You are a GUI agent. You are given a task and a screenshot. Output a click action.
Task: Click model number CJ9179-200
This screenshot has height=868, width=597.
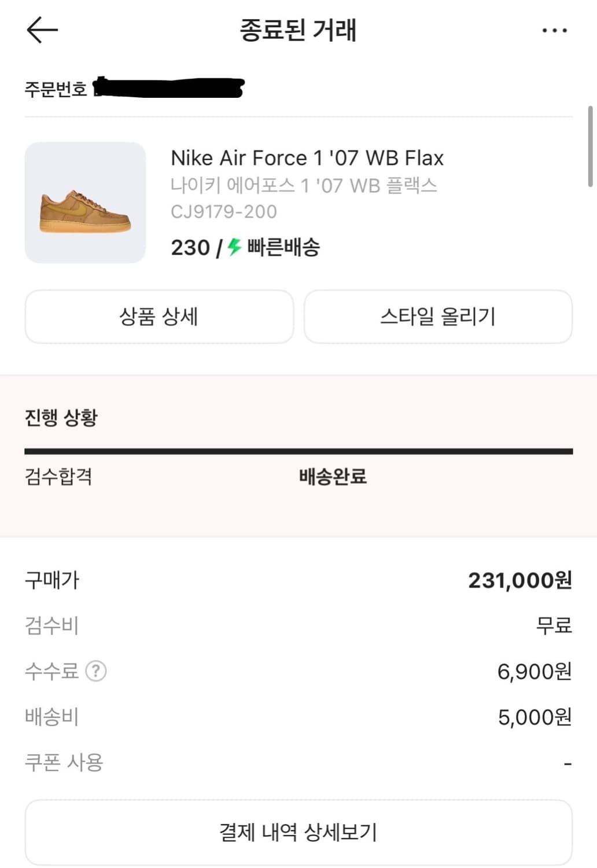click(224, 212)
